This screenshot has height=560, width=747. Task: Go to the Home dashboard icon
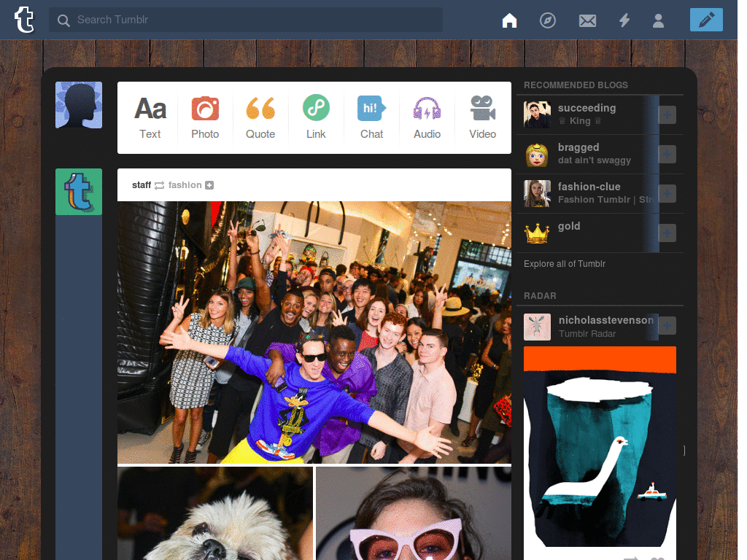click(x=509, y=20)
